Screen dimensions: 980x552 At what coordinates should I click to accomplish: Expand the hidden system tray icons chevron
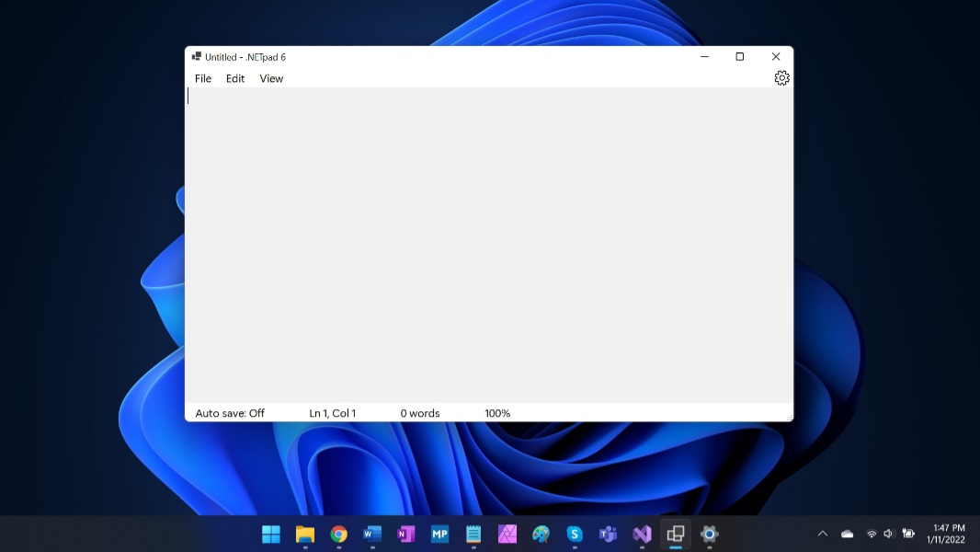[x=823, y=534]
